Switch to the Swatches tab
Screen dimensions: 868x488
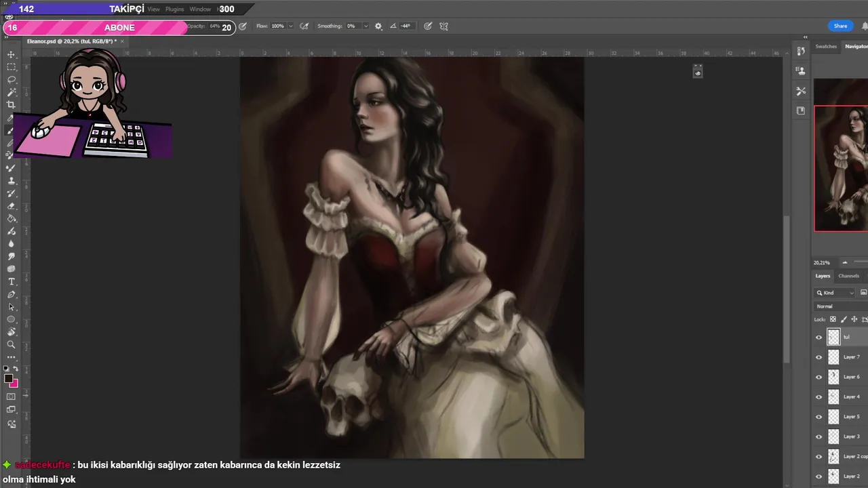(x=826, y=47)
